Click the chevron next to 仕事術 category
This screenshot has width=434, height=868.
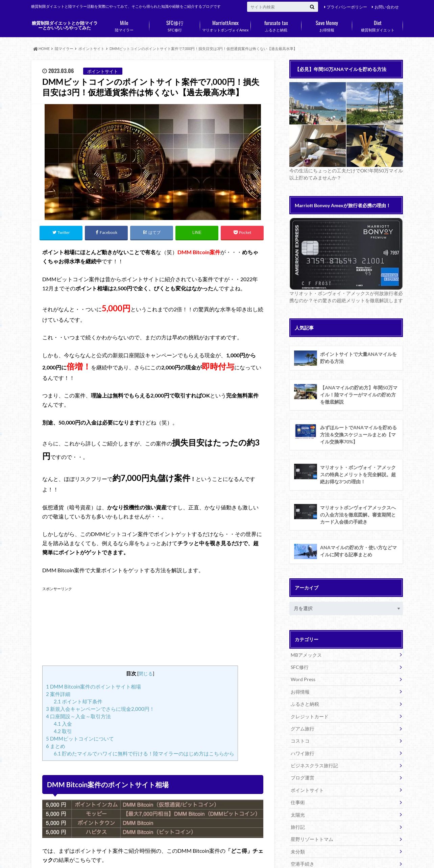[x=401, y=802]
